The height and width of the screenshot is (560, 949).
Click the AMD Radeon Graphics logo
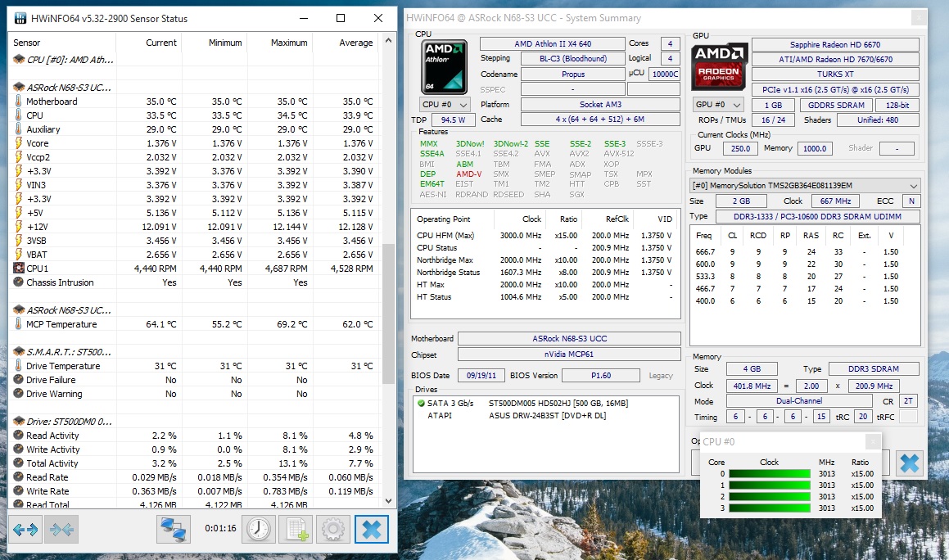point(719,66)
